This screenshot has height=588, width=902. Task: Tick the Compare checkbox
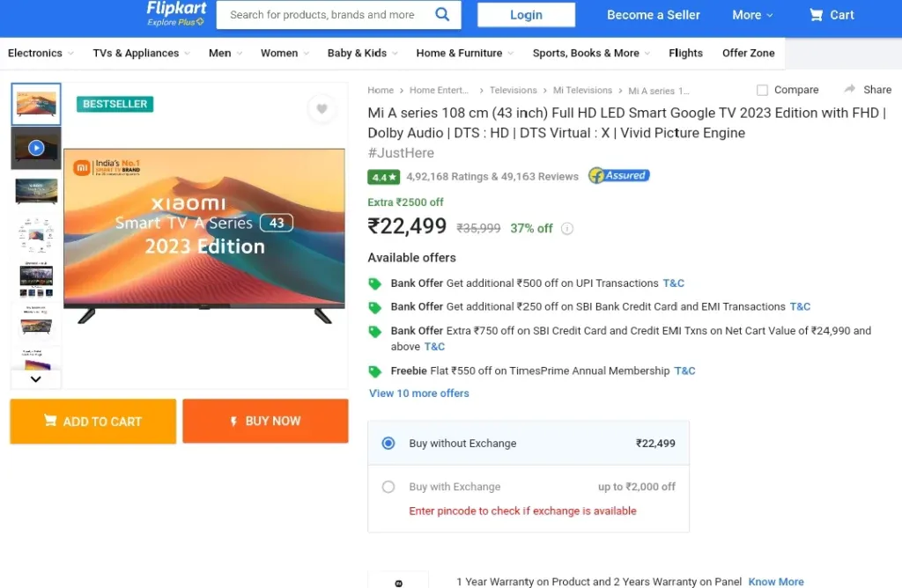tap(763, 90)
